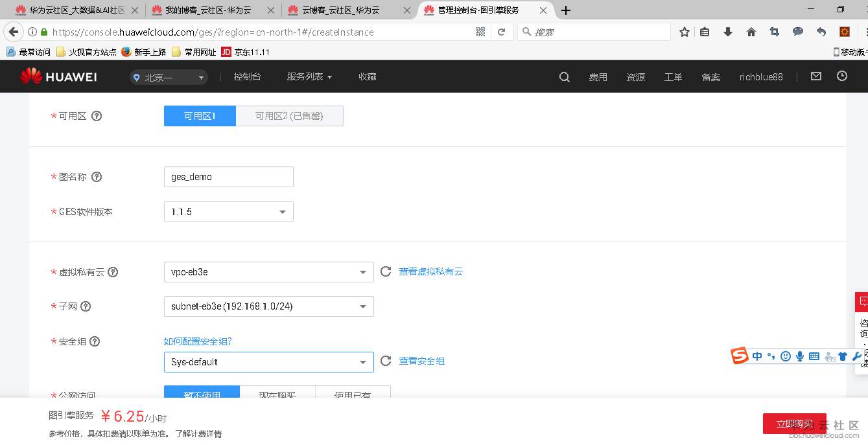
Task: Expand the Sys-default security group dropdown
Action: [x=268, y=361]
